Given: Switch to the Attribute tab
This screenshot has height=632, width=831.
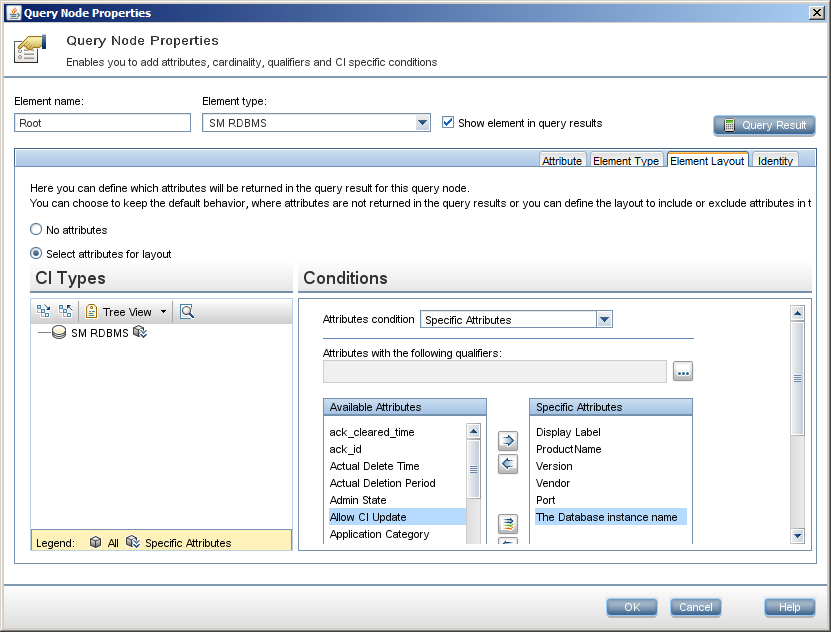Looking at the screenshot, I should point(562,161).
